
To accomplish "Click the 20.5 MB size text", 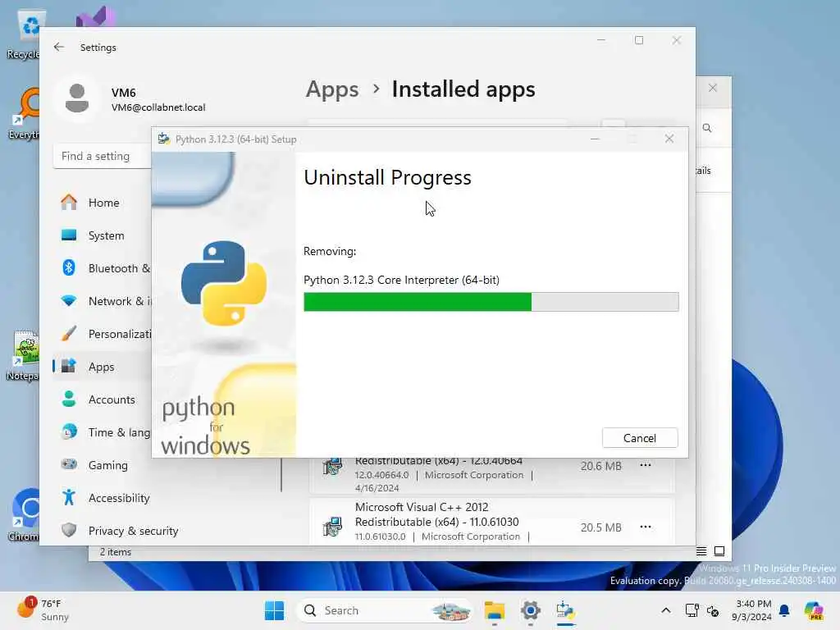I will click(601, 527).
